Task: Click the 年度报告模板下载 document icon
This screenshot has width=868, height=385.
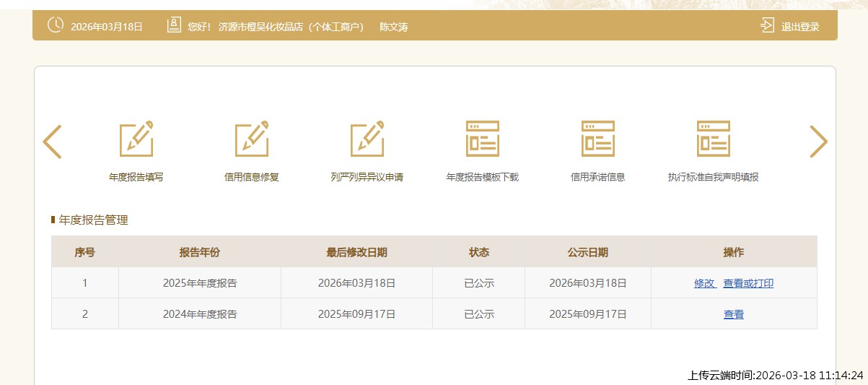Action: [483, 139]
